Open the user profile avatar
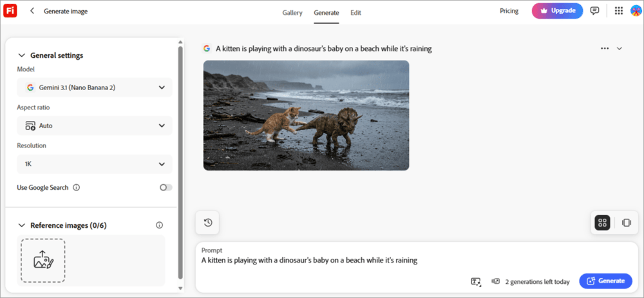644x298 pixels. pyautogui.click(x=636, y=11)
